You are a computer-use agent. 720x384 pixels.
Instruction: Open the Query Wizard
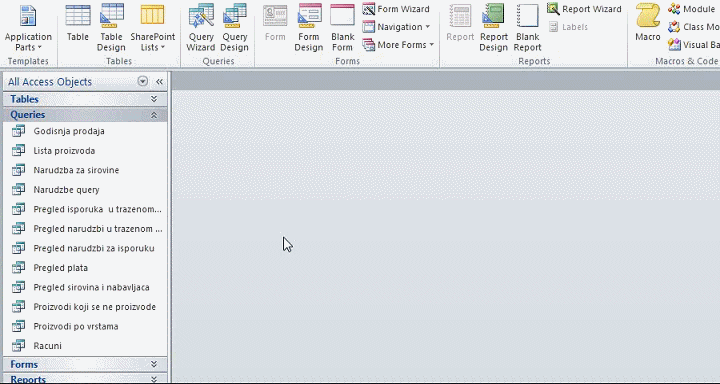201,28
